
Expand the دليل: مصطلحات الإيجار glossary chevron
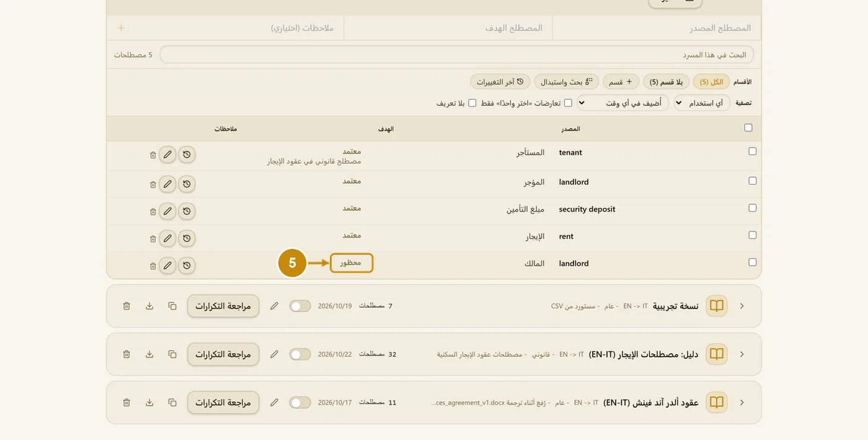pos(742,354)
